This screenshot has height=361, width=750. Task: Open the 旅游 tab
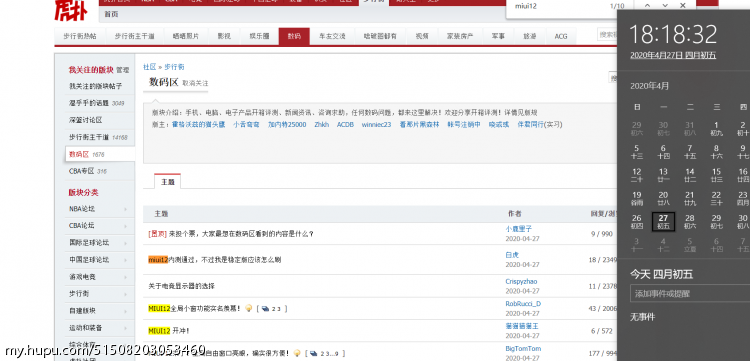(529, 36)
